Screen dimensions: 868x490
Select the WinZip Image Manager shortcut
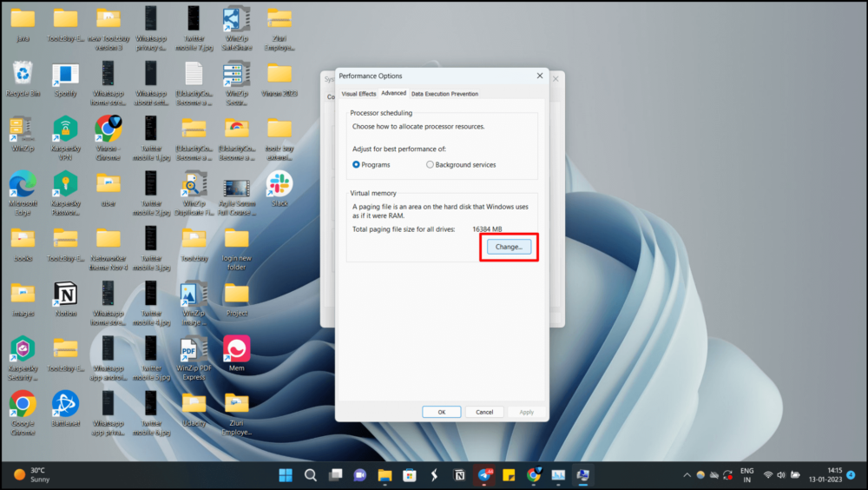194,302
